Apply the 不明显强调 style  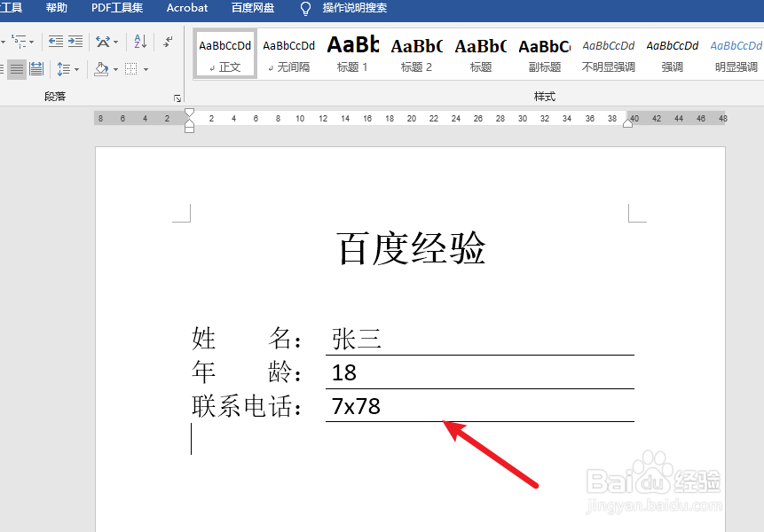point(609,54)
